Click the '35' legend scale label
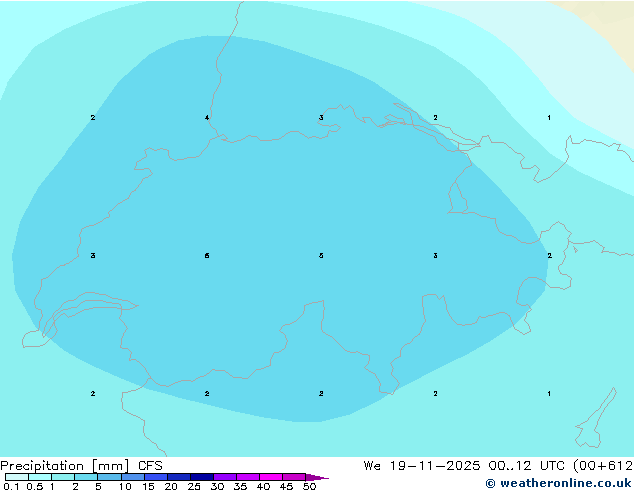Viewport: 634px width, 490px height. pyautogui.click(x=240, y=486)
